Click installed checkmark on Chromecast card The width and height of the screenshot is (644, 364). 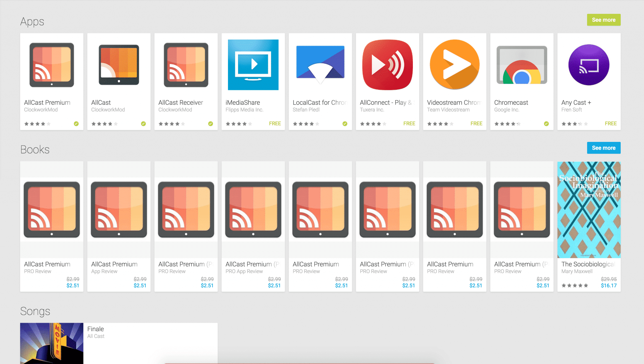(x=547, y=124)
